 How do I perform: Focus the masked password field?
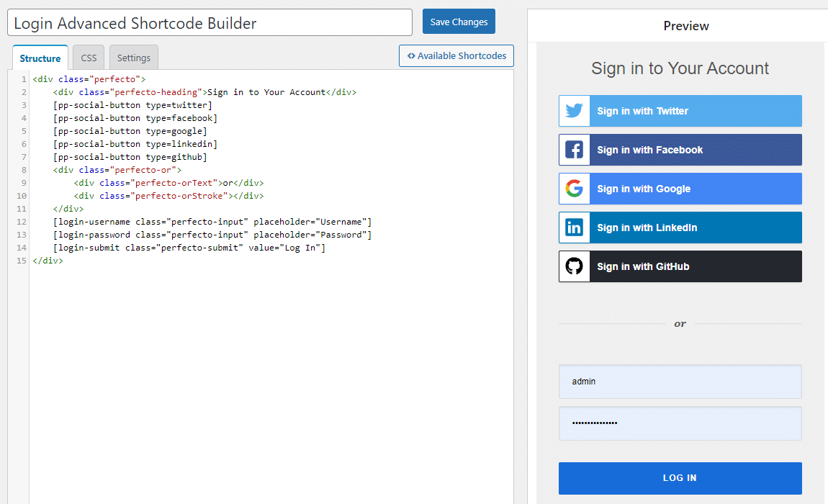click(680, 423)
